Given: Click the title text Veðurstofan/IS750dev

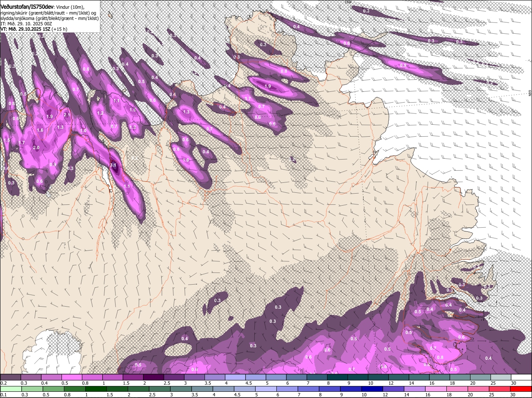Looking at the screenshot, I should 27,7.
